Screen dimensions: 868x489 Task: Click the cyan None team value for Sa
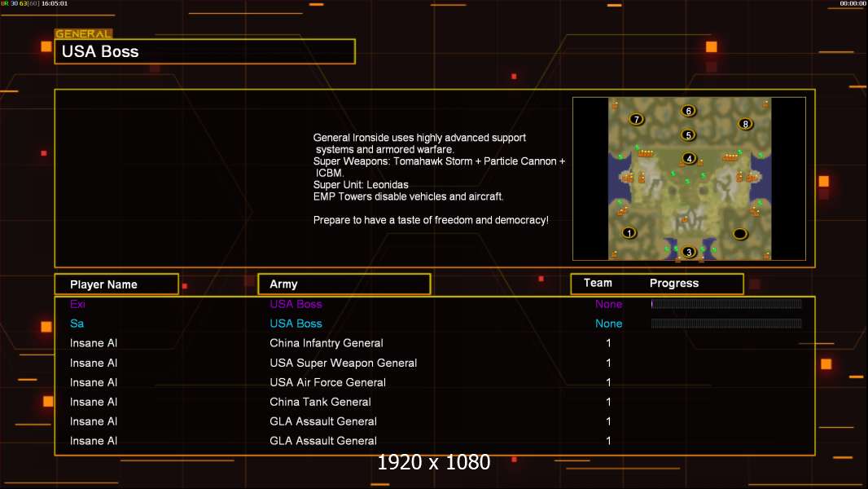pyautogui.click(x=608, y=324)
